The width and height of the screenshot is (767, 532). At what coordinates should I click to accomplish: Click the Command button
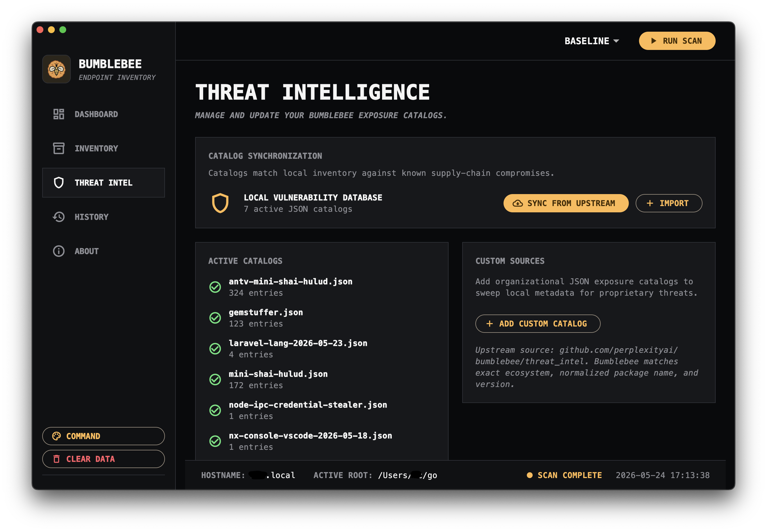[104, 436]
